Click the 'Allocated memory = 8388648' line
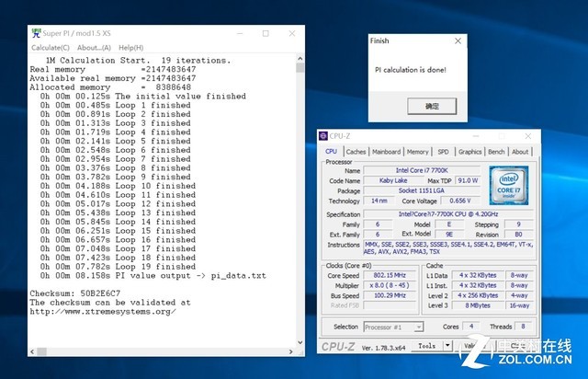The image size is (588, 379). click(x=110, y=87)
